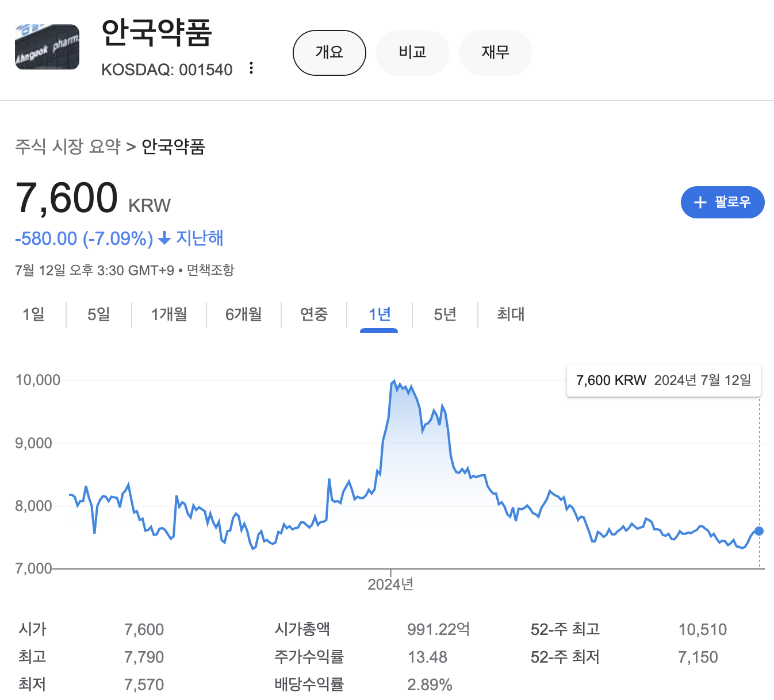The width and height of the screenshot is (774, 700).
Task: Switch chart to 1개월 range
Action: (x=169, y=314)
